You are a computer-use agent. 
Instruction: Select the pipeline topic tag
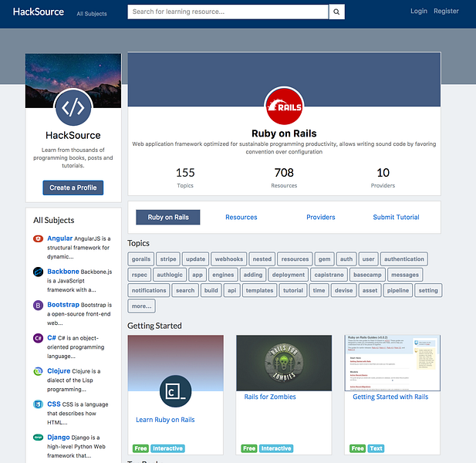pyautogui.click(x=398, y=290)
